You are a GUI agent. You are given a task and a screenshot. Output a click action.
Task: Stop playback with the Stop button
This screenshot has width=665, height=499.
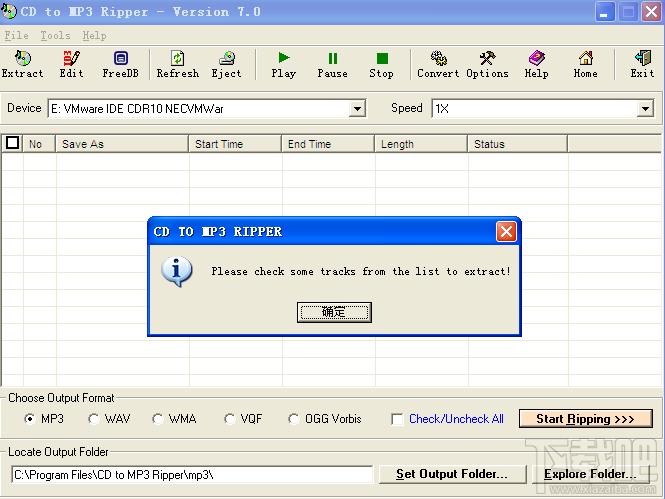(x=381, y=64)
